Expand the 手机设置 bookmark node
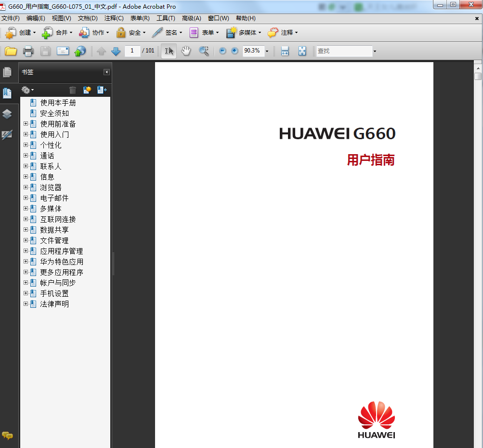 [26, 293]
